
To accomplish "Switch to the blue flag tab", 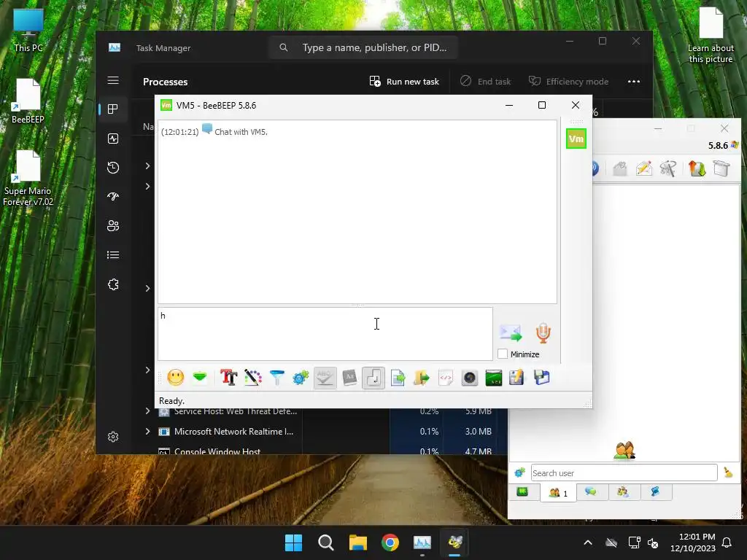I will click(656, 492).
